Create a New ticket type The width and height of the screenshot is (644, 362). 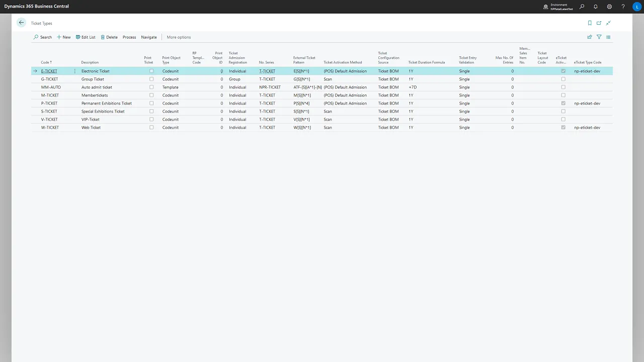(x=64, y=37)
